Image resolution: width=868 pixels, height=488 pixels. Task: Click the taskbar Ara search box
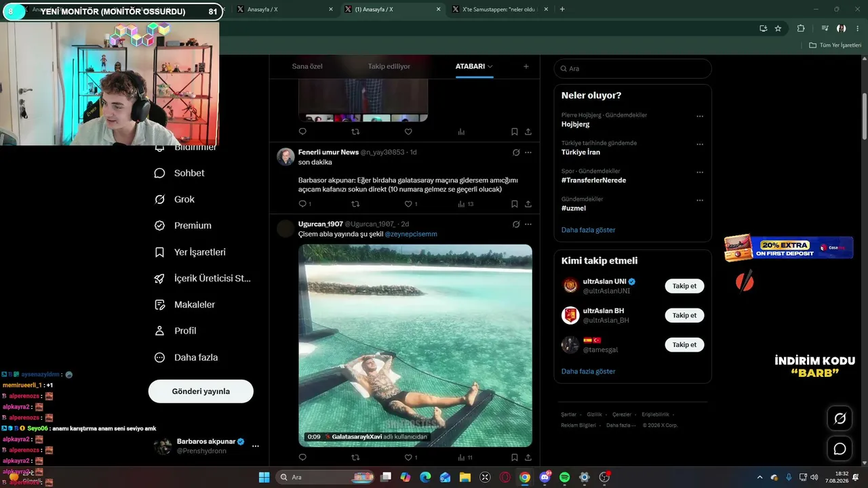tap(324, 477)
